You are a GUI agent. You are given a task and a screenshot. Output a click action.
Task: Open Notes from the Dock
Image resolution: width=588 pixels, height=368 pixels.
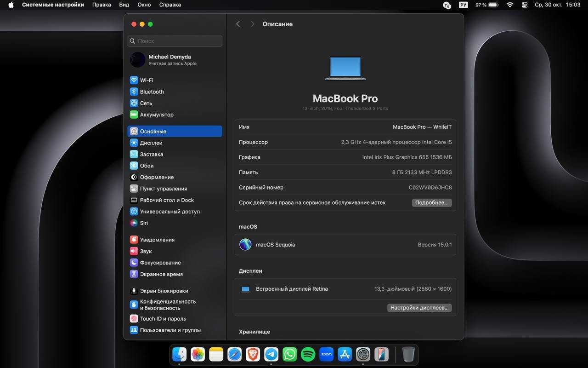(216, 354)
